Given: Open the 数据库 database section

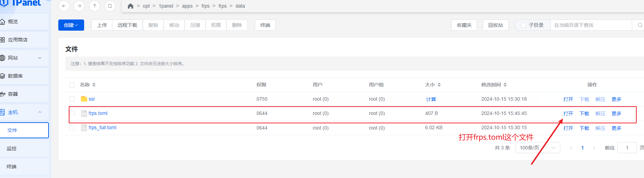Looking at the screenshot, I should click(24, 76).
